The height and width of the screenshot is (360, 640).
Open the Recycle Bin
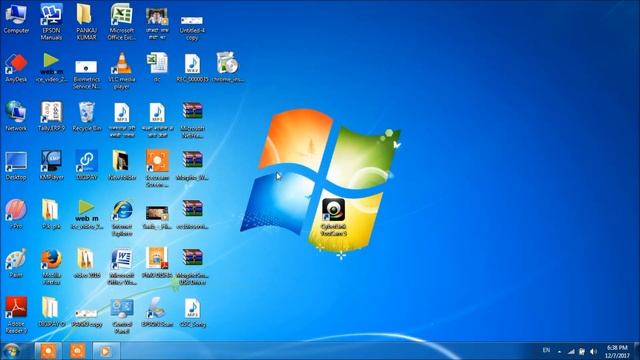[86, 116]
